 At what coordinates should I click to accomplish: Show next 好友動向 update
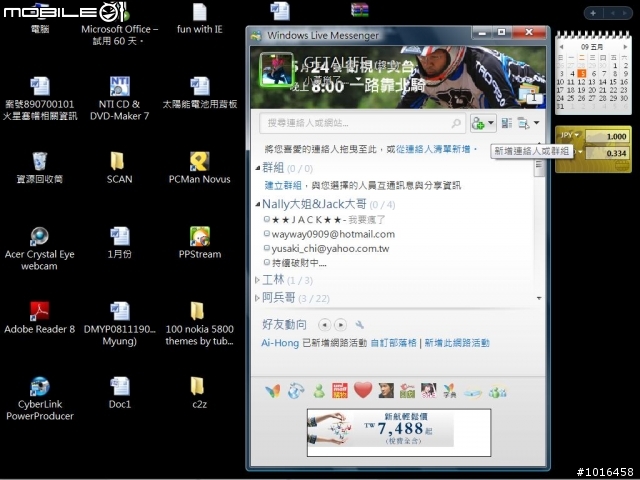(x=340, y=325)
